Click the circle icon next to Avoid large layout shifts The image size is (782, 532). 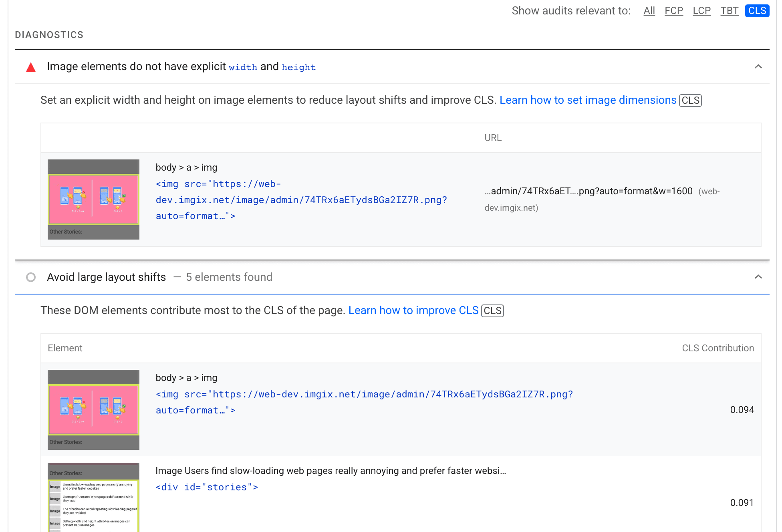click(x=31, y=277)
